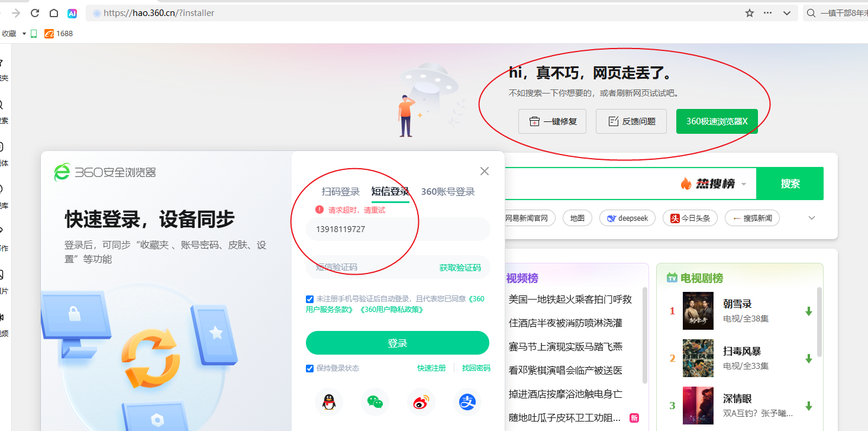The image size is (868, 431).
Task: Open the deepseek shortcut
Action: coord(627,218)
